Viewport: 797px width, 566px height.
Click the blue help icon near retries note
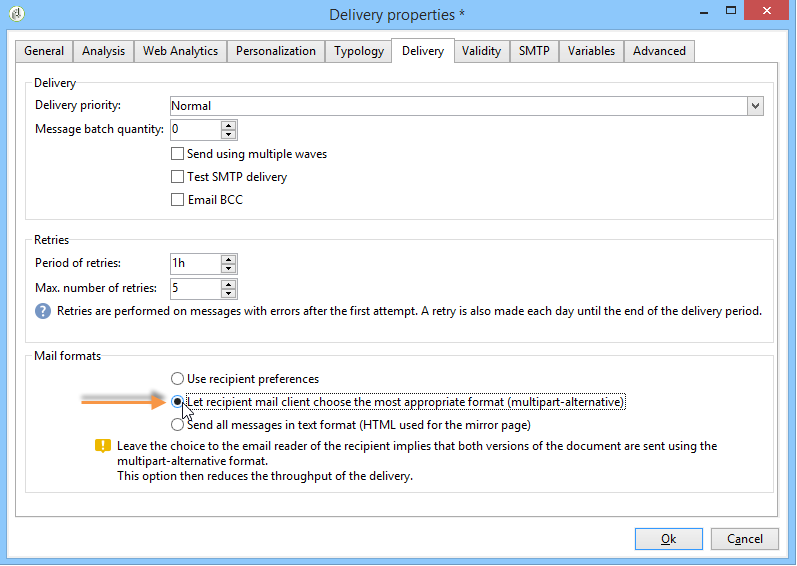pyautogui.click(x=43, y=311)
